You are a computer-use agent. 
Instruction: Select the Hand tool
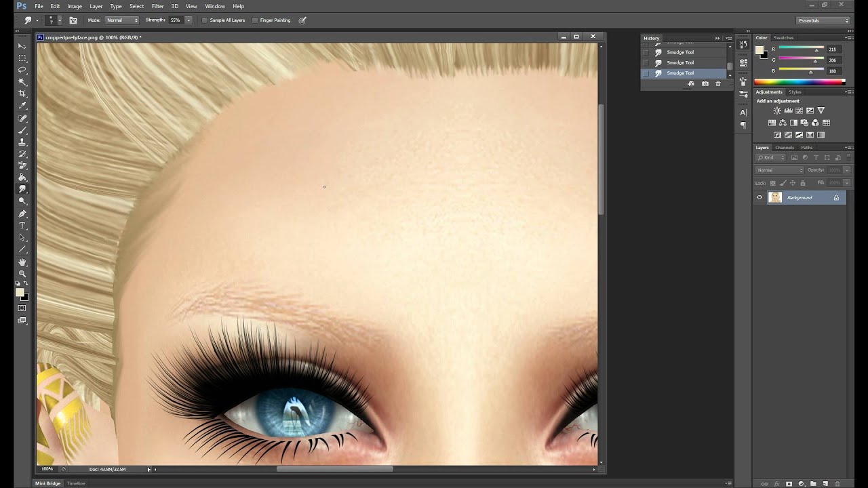tap(22, 262)
